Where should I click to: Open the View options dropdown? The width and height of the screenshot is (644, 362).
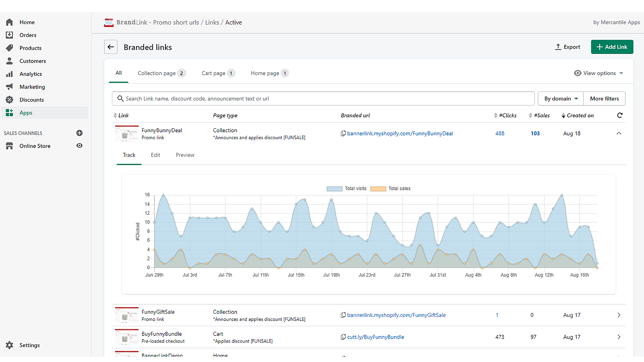click(599, 73)
